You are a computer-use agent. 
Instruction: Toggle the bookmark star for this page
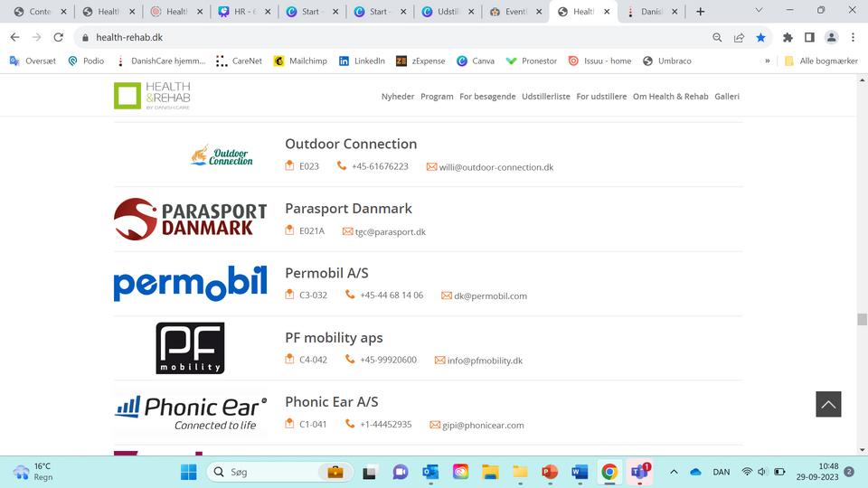[x=760, y=38]
